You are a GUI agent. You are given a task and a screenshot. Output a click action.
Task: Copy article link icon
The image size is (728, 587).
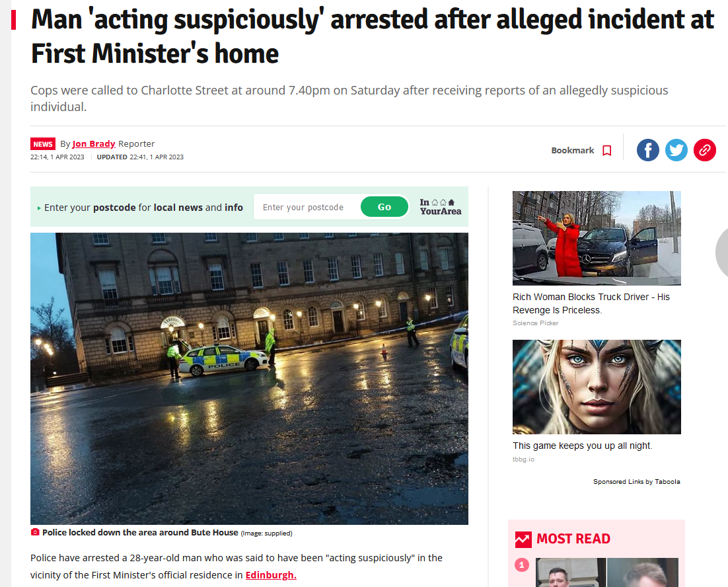tap(704, 150)
